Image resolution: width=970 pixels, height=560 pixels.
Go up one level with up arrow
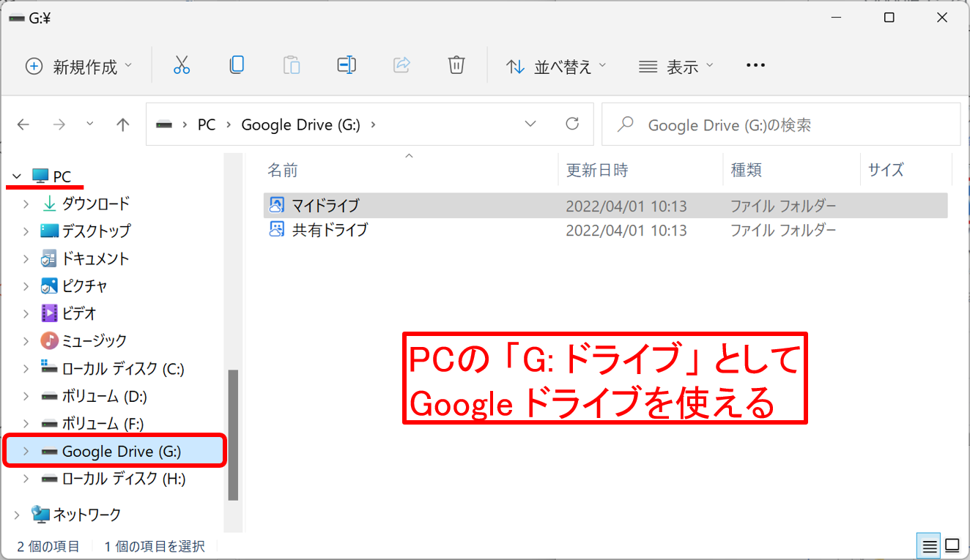[x=123, y=124]
